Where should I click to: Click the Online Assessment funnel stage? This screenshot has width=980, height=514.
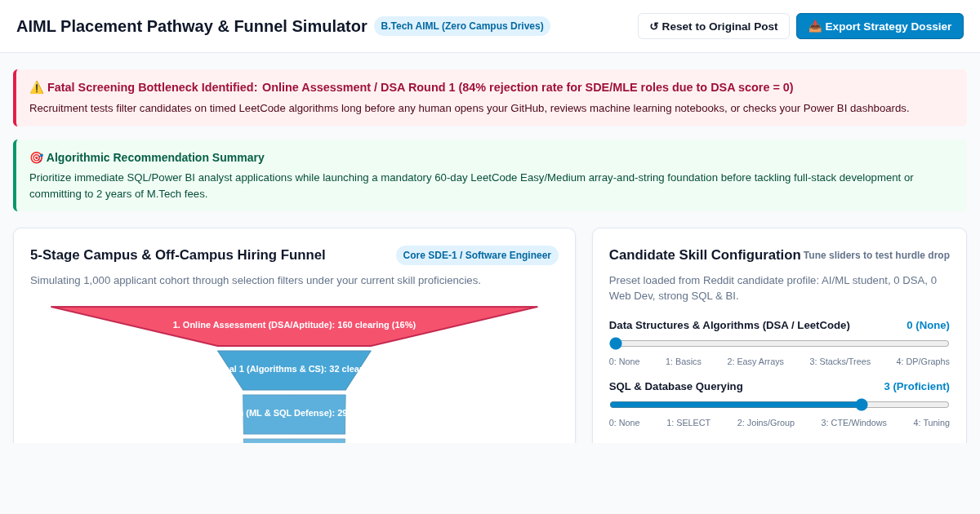294,326
